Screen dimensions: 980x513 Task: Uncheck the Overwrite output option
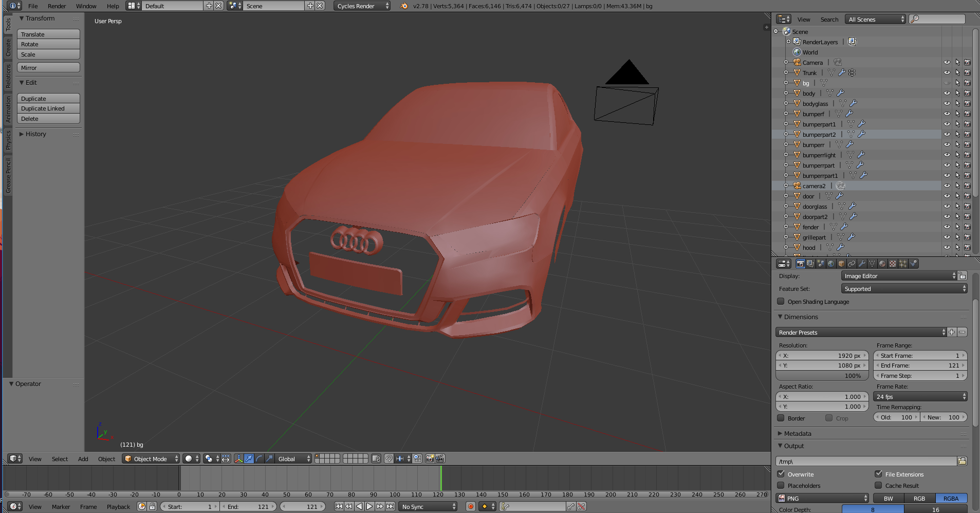point(781,474)
